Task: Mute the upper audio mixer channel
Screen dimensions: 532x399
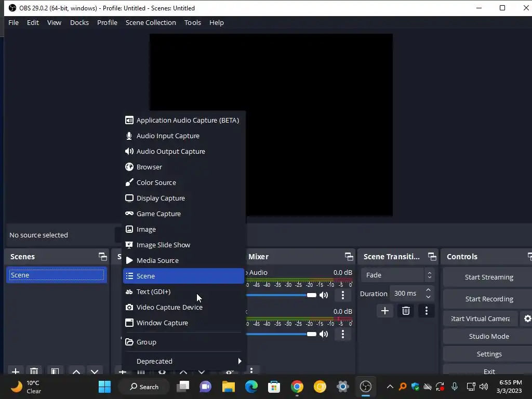Action: tap(324, 295)
